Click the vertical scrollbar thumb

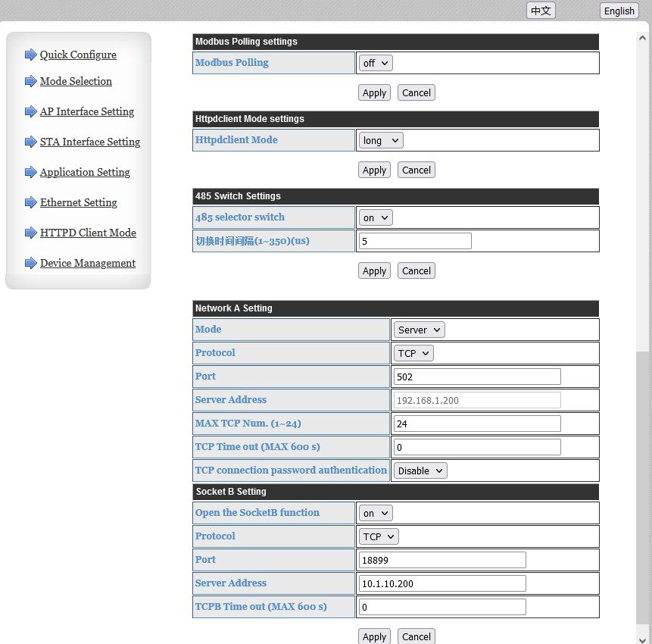642,488
